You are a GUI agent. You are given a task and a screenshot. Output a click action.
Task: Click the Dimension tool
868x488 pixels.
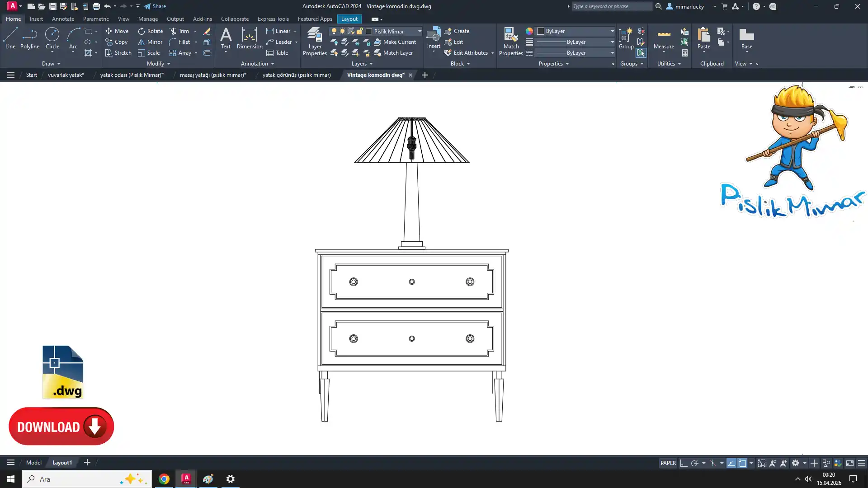click(x=249, y=38)
